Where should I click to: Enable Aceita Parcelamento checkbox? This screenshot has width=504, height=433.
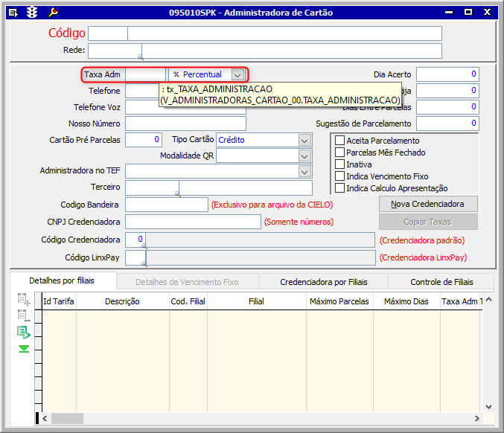tap(339, 141)
